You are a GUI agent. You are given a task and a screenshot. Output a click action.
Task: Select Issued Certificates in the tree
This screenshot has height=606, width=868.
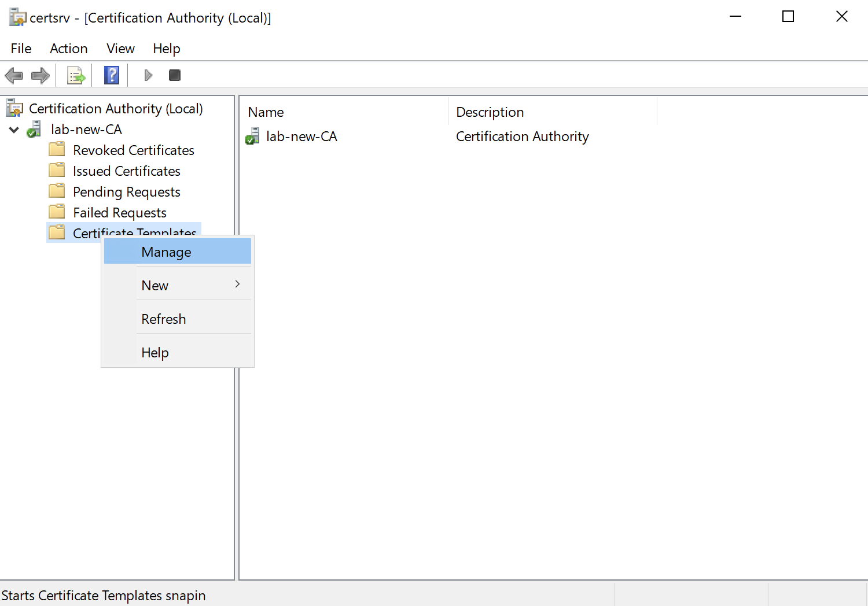[x=126, y=171]
